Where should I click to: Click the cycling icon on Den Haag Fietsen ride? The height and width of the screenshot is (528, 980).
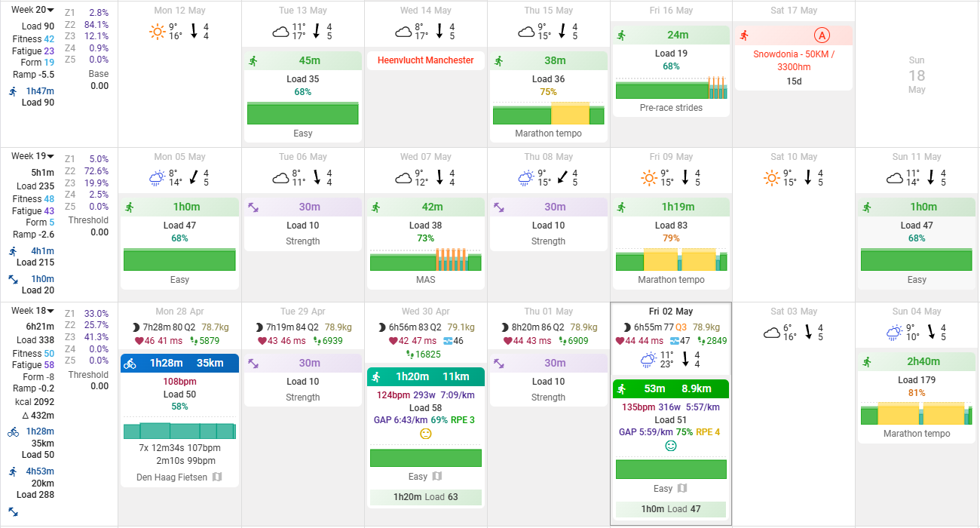click(x=130, y=363)
